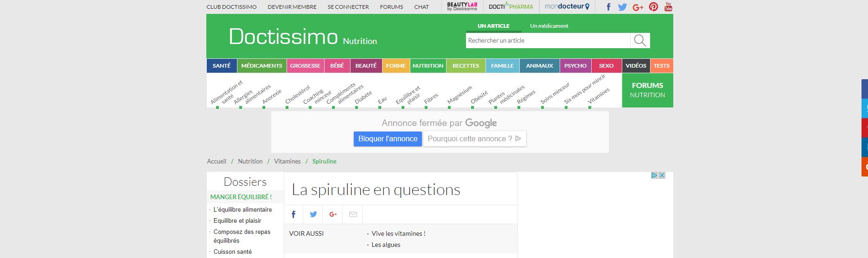Open 'Compléments alimentaires' subcategory

(x=345, y=94)
